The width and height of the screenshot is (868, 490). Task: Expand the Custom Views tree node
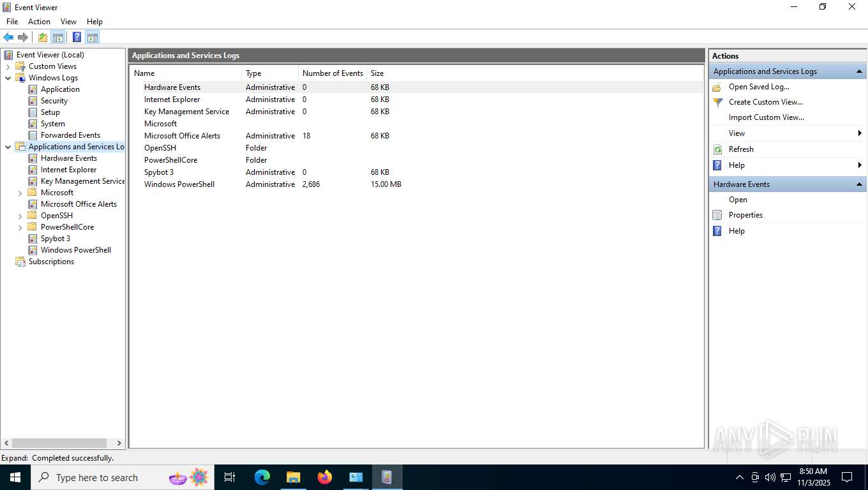(8, 66)
